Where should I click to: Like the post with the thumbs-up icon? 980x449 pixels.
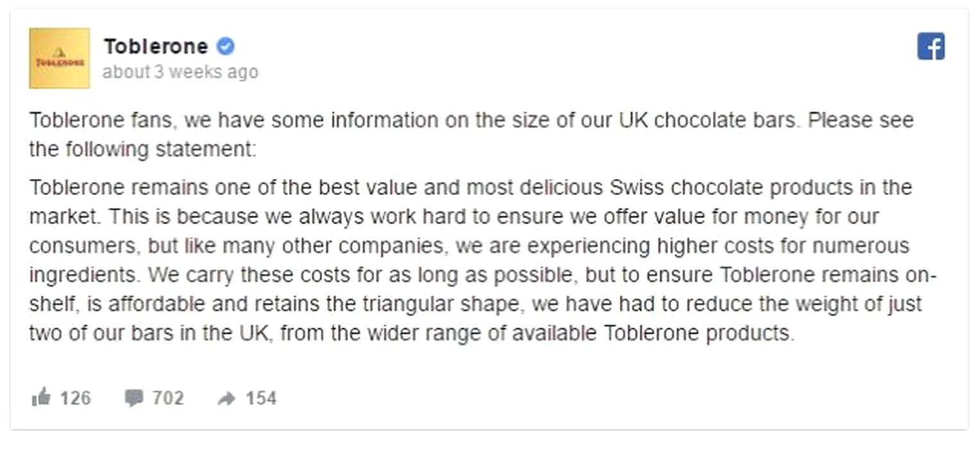point(40,398)
